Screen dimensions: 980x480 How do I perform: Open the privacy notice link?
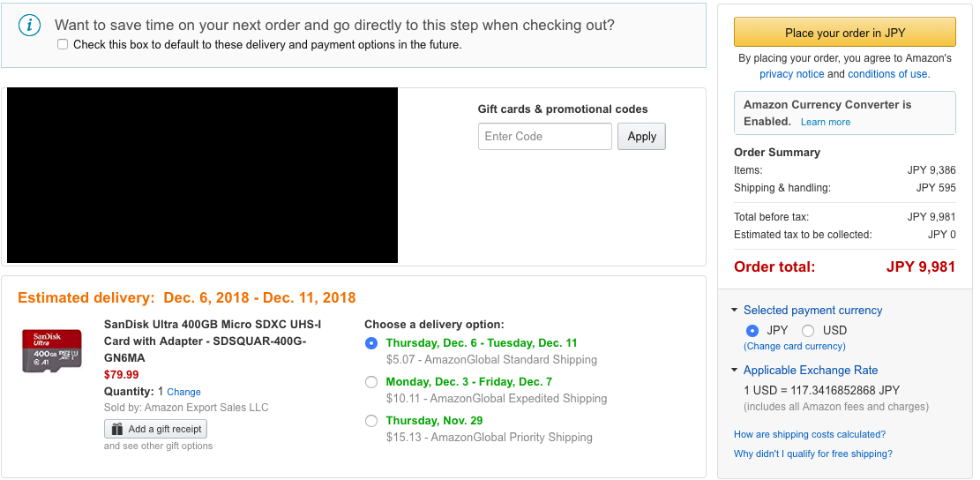pyautogui.click(x=791, y=74)
